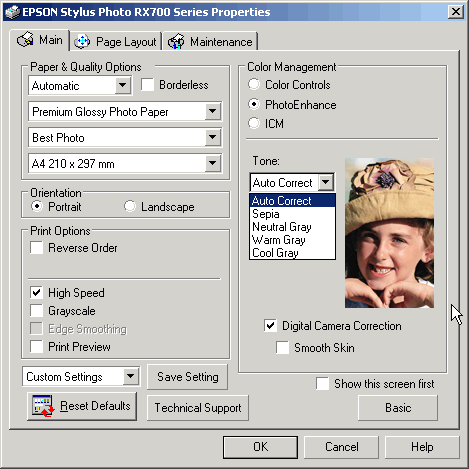Click the Reset Defaults icon

(43, 406)
